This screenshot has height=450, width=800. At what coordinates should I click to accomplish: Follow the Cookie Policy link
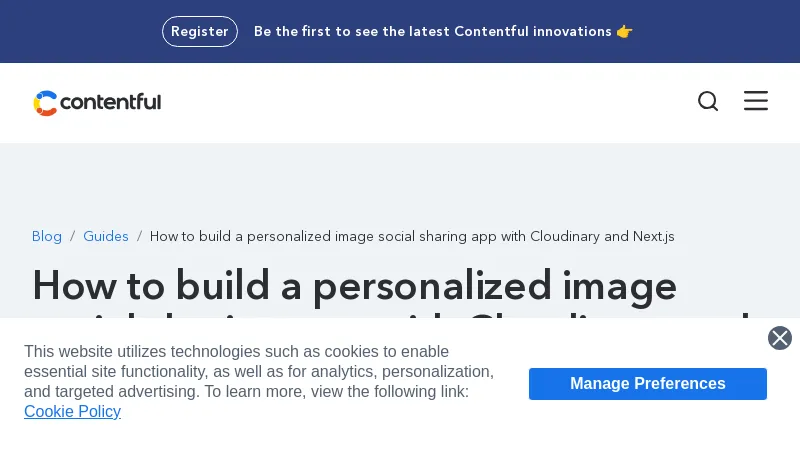pos(72,411)
